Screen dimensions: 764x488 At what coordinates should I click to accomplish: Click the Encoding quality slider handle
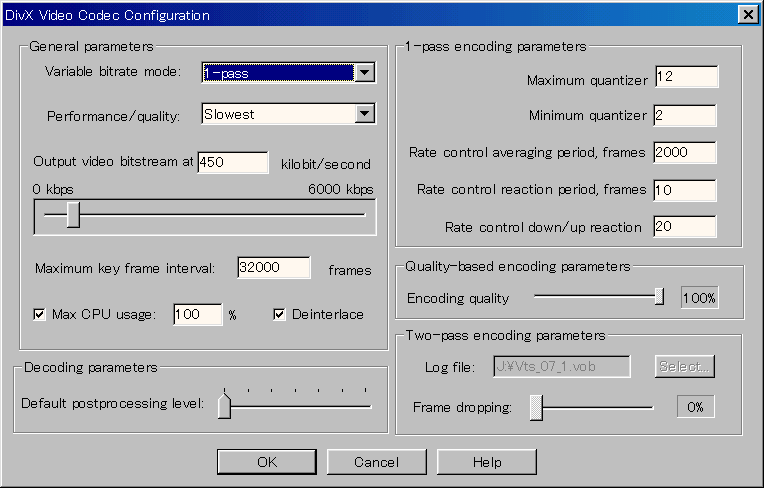tap(659, 296)
